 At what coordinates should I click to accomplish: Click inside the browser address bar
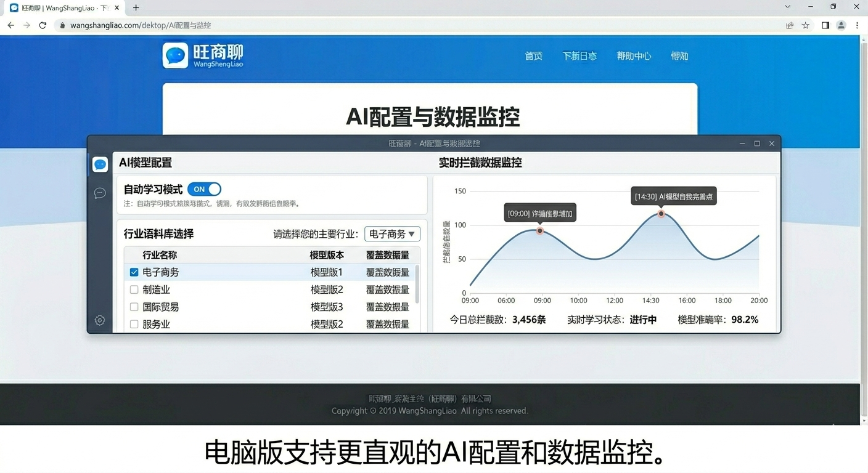point(247,25)
